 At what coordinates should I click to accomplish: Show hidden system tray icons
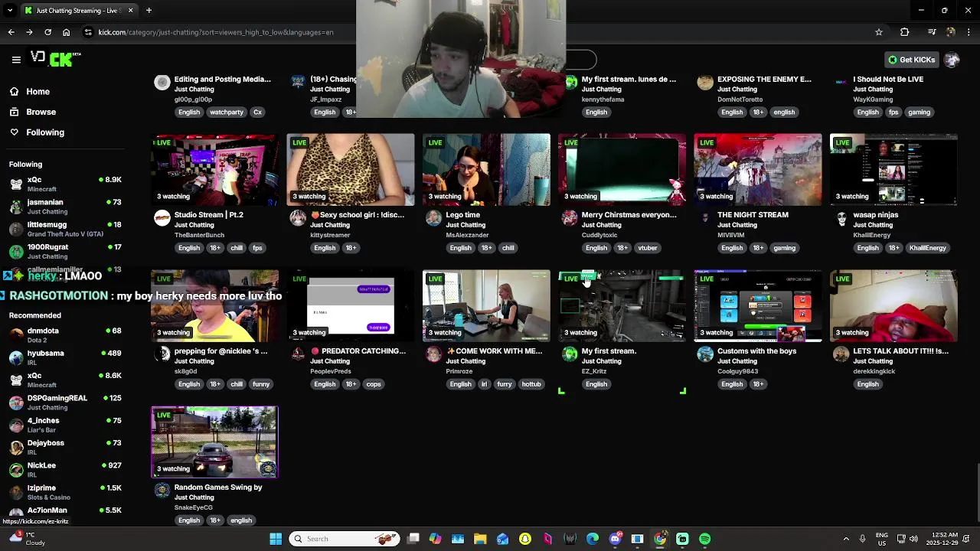tap(846, 539)
